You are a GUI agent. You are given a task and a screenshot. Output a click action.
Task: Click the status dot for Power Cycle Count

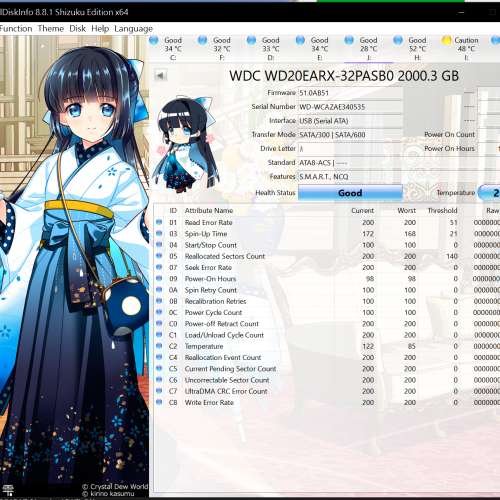click(159, 312)
